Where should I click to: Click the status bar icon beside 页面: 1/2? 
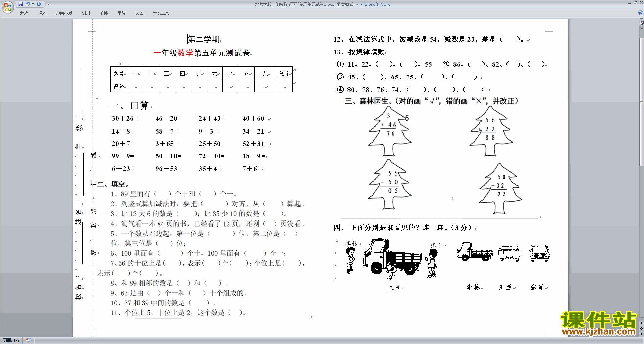coord(29,340)
